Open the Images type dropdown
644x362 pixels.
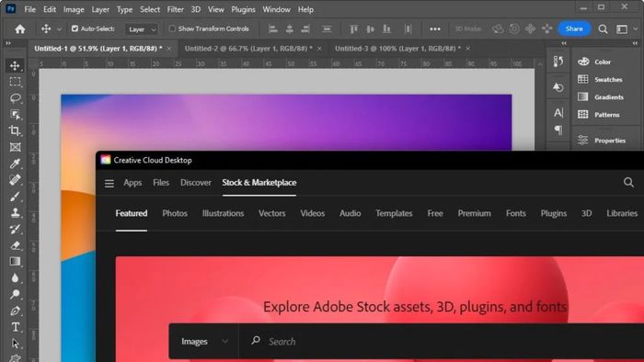(204, 341)
